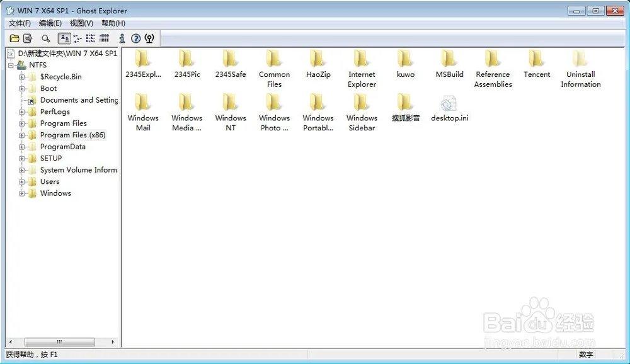Open the 视图(V) menu
Screen dimensions: 630x364
click(81, 23)
